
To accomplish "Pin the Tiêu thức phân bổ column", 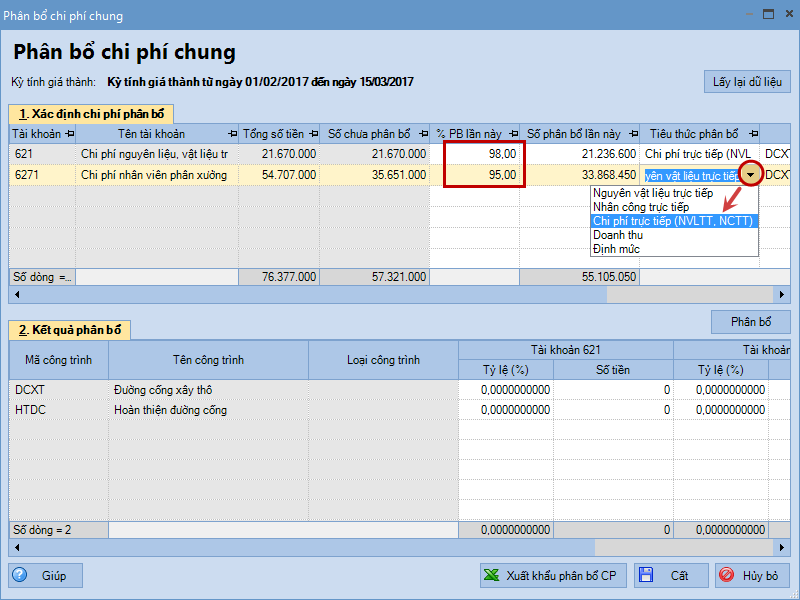I will tap(751, 134).
